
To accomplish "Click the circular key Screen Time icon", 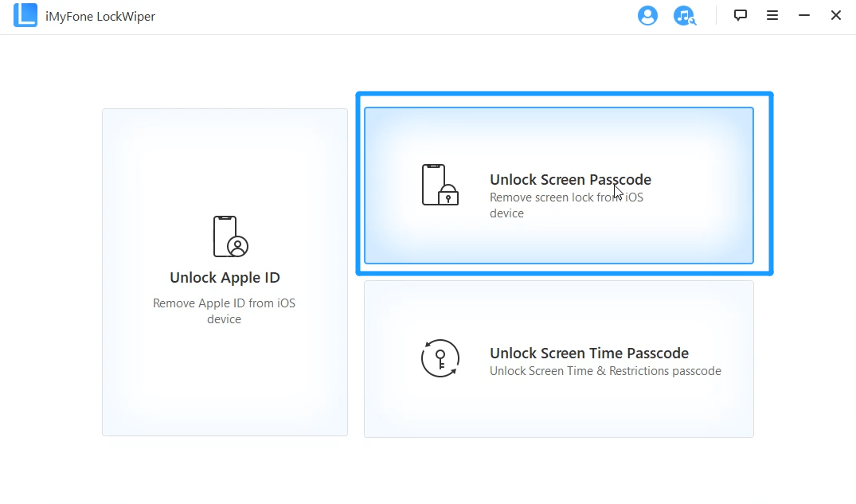I will (x=440, y=358).
